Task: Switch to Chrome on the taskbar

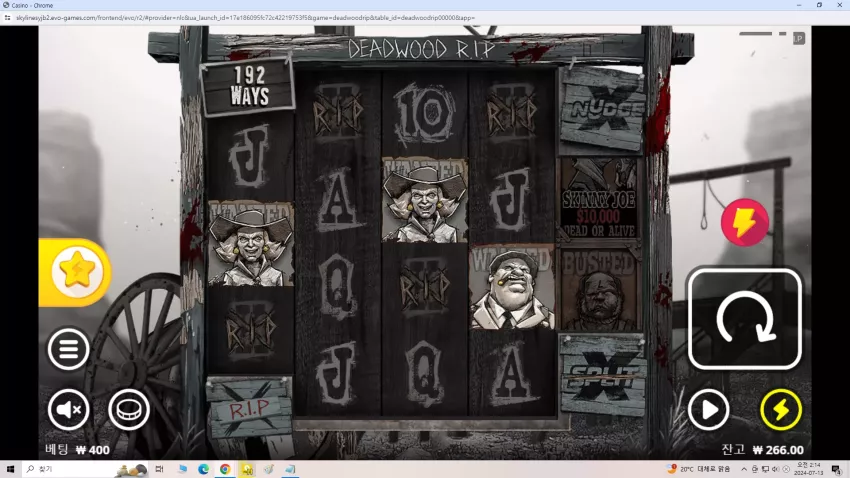Action: click(x=225, y=469)
